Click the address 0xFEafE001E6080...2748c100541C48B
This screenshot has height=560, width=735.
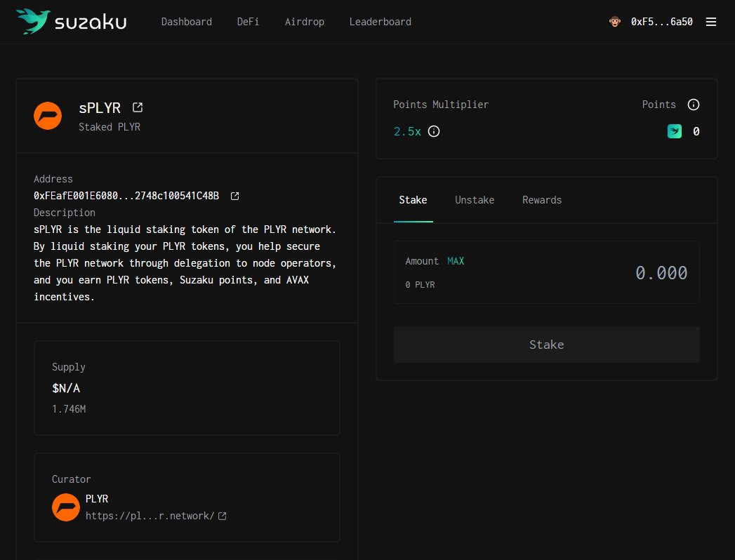[x=126, y=196]
